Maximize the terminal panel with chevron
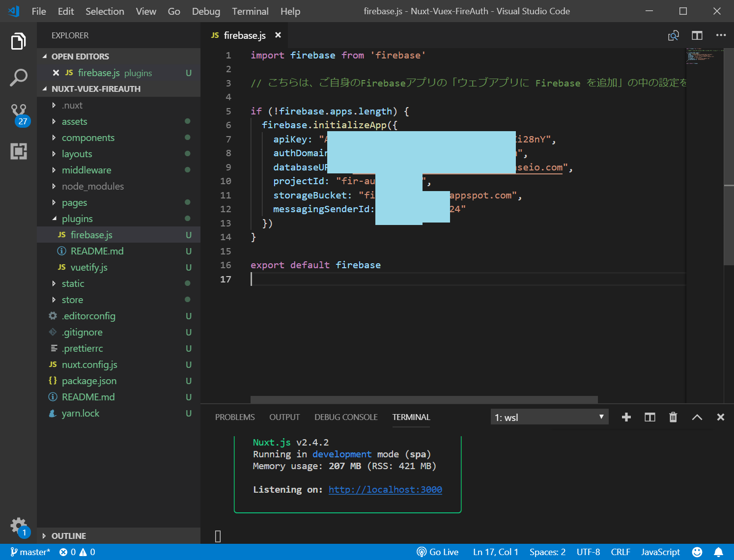The image size is (734, 560). (x=697, y=417)
